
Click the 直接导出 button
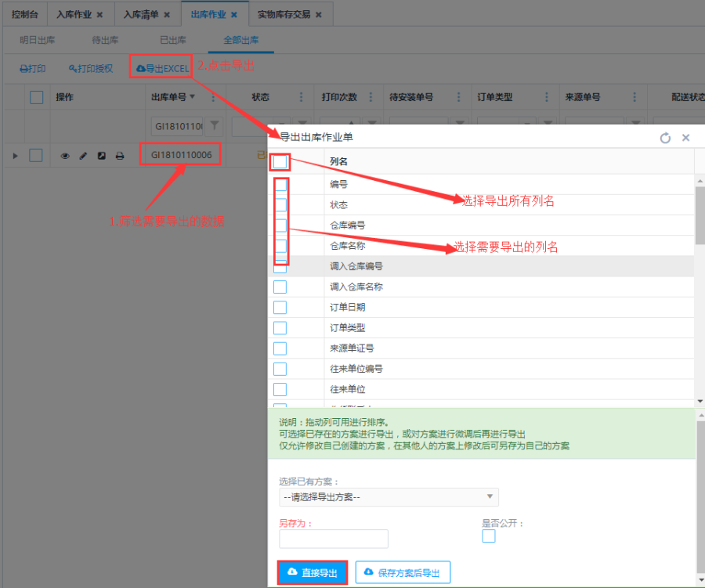click(312, 573)
